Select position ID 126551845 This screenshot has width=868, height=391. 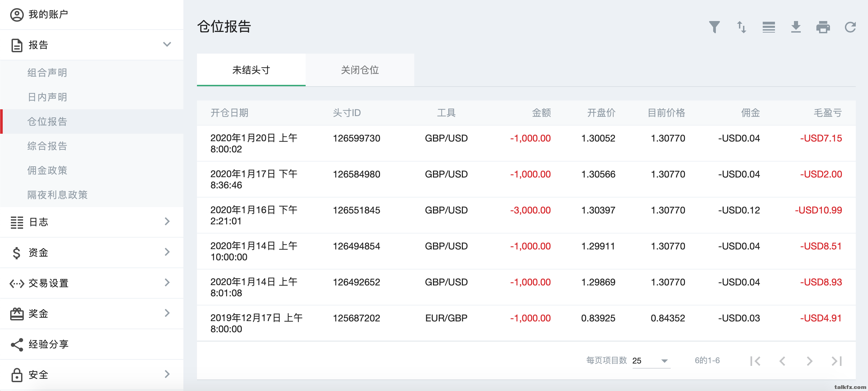[356, 210]
